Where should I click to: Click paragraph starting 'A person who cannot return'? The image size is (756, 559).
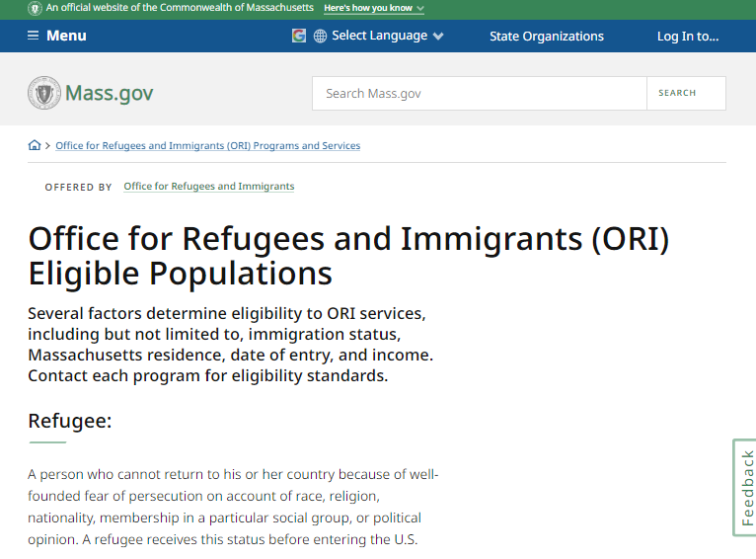[233, 507]
